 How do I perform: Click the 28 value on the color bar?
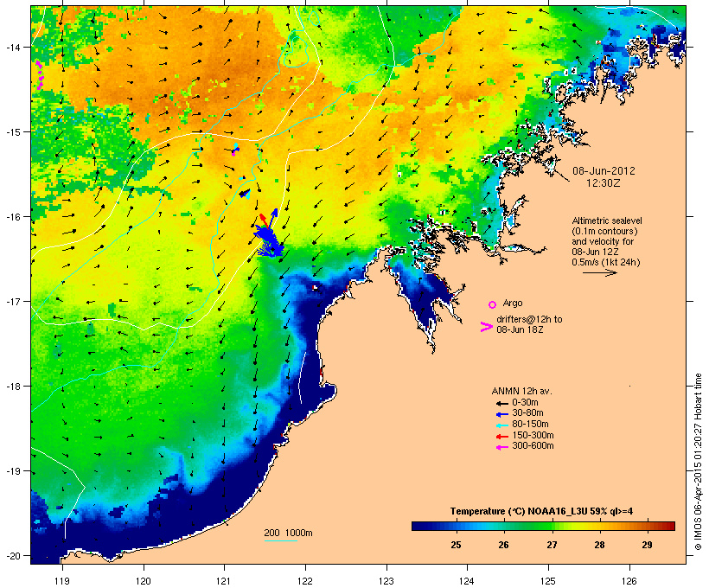599,545
